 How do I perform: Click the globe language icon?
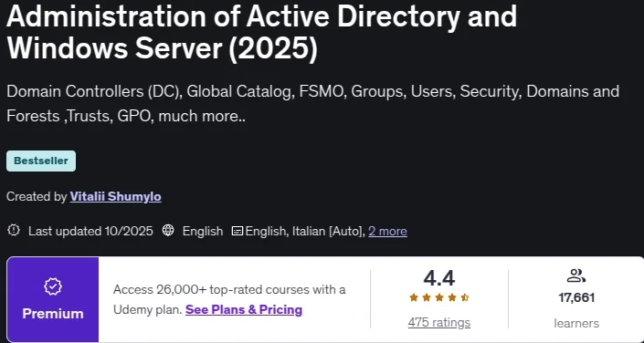(x=168, y=231)
